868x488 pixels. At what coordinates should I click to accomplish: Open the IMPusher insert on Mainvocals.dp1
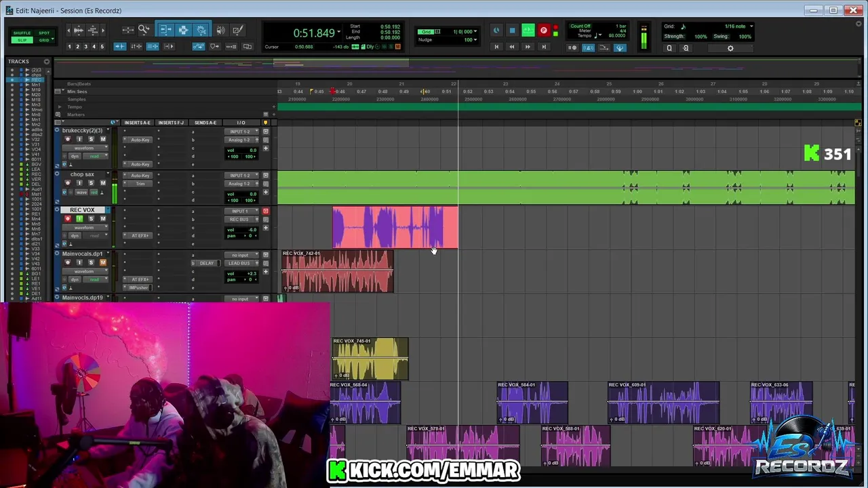coord(138,287)
